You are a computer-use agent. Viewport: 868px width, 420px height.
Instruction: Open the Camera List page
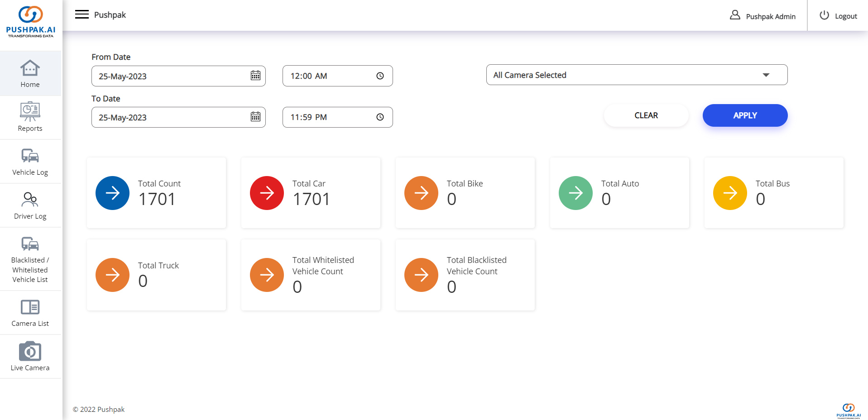[30, 313]
